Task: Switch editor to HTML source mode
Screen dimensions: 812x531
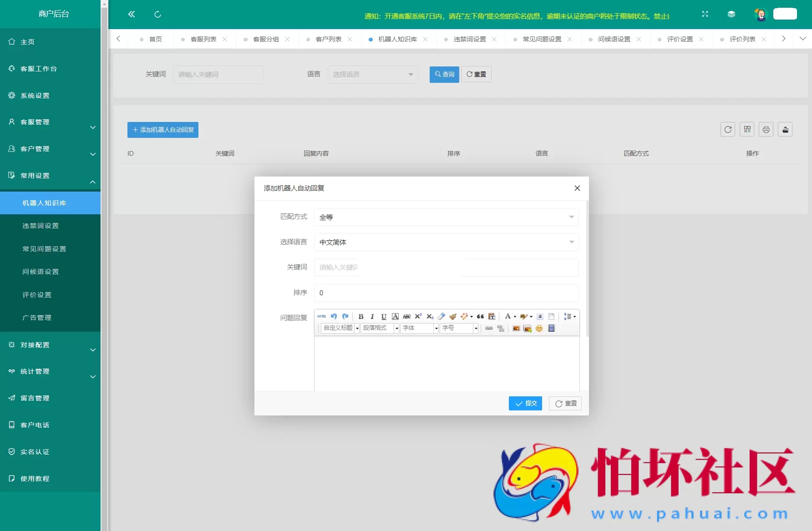Action: pyautogui.click(x=322, y=316)
